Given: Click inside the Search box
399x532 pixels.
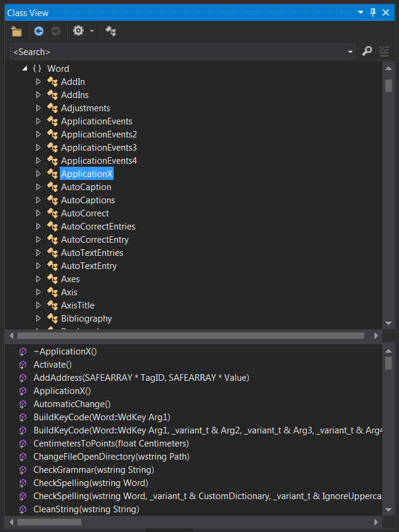Looking at the screenshot, I should [178, 52].
